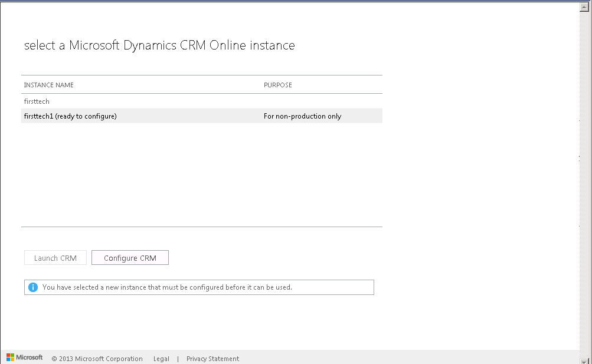Click the separator between Legal and Privacy Statement

(x=178, y=359)
